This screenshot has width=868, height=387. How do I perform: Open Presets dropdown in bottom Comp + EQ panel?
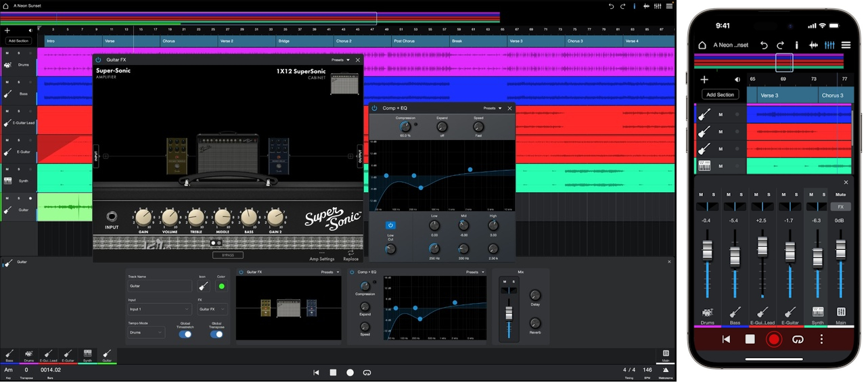click(x=475, y=272)
